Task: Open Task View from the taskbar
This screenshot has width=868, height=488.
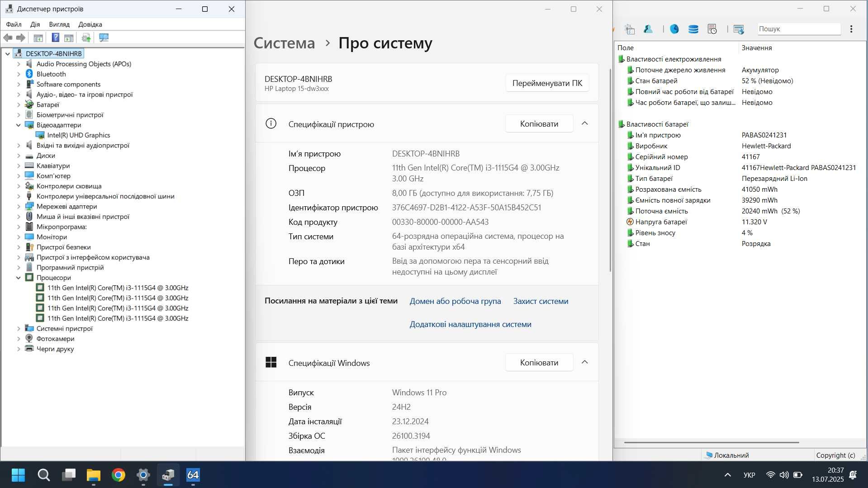Action: pos(69,475)
